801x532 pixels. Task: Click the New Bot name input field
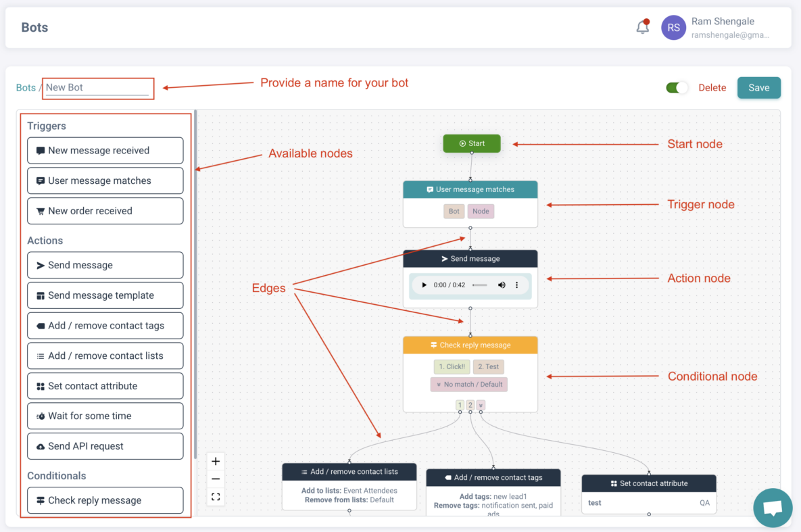point(97,88)
